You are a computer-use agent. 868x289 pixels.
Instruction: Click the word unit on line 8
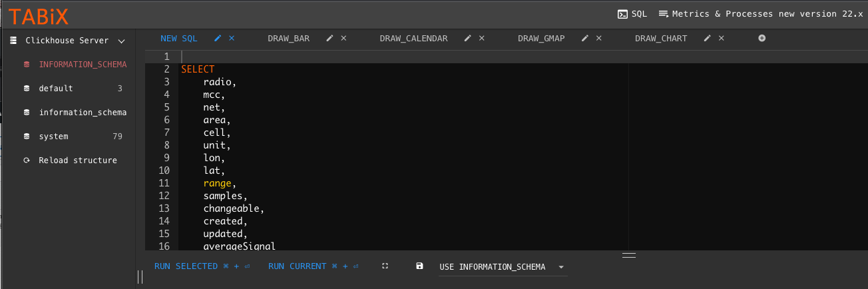click(215, 145)
